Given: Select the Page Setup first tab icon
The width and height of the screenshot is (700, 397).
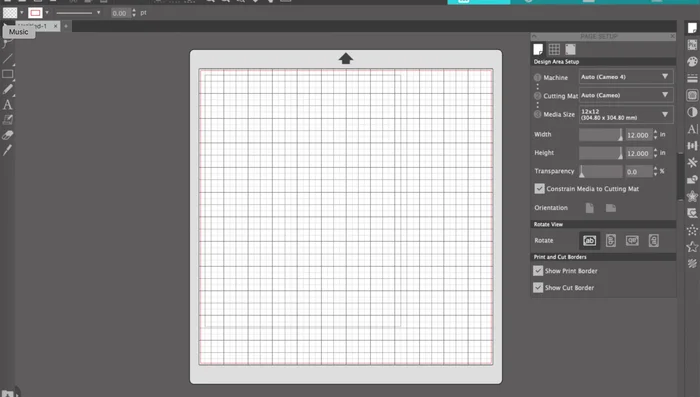Looking at the screenshot, I should click(538, 49).
